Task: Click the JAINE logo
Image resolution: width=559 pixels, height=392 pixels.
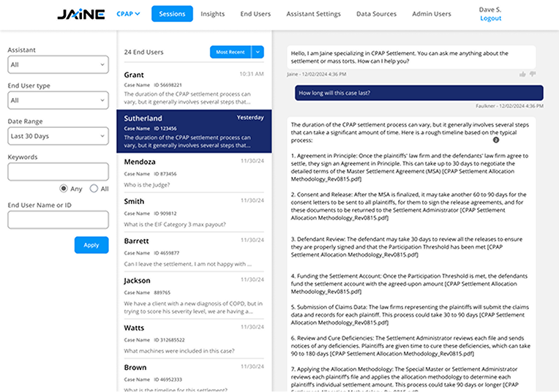Action: click(81, 14)
